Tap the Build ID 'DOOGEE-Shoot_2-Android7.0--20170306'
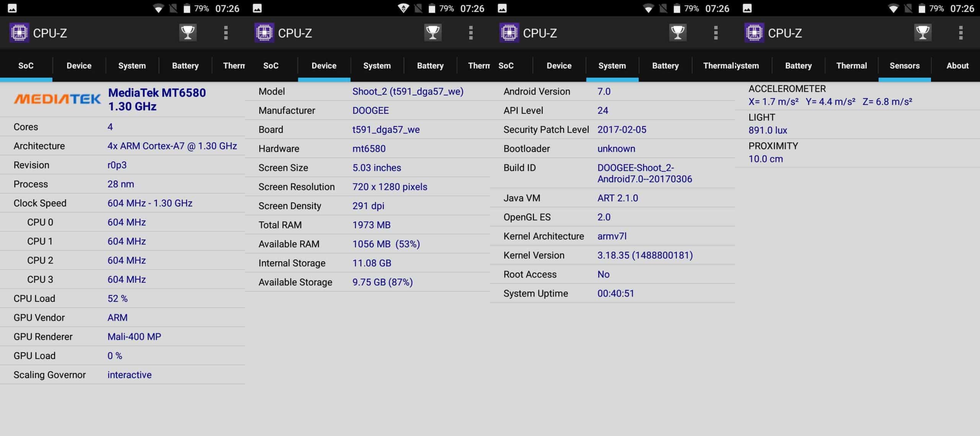Screen dimensions: 980x436 645,174
